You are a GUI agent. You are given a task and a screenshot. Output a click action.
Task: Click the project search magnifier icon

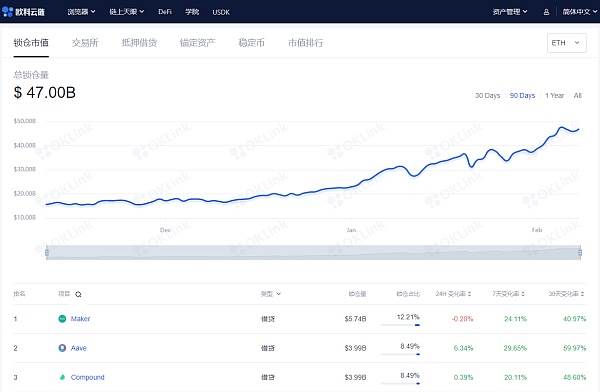coord(78,294)
